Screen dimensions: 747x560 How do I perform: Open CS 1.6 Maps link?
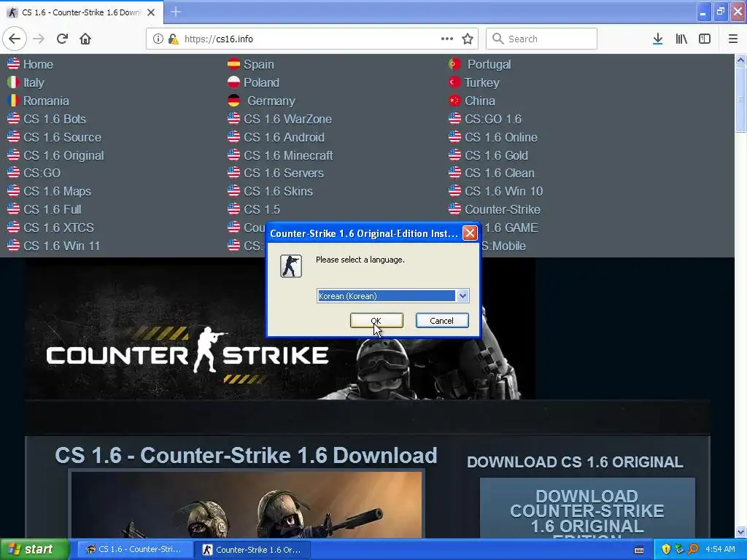point(57,192)
